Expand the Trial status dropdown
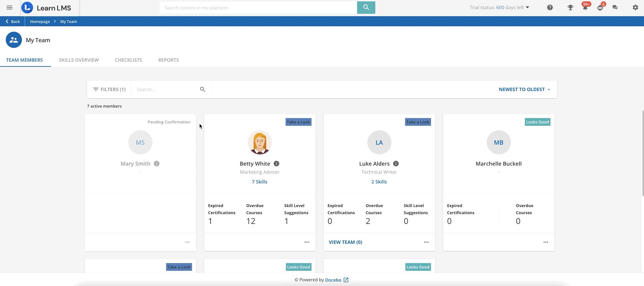 (528, 7)
